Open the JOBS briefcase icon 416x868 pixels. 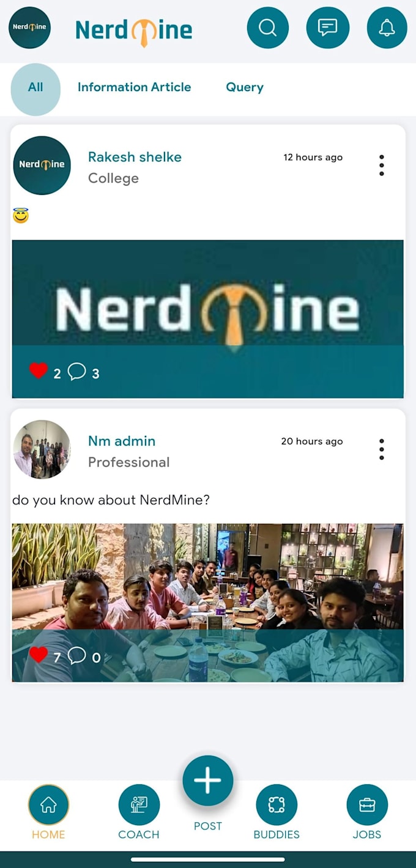(367, 805)
